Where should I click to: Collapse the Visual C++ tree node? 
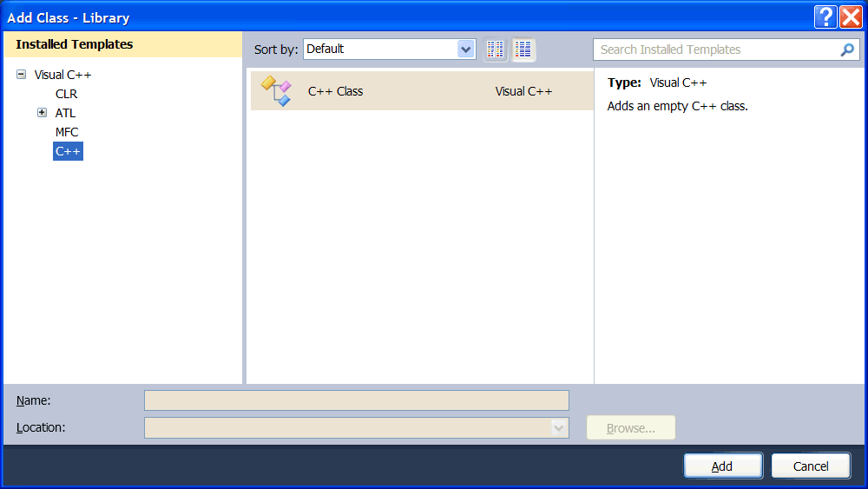(x=21, y=74)
